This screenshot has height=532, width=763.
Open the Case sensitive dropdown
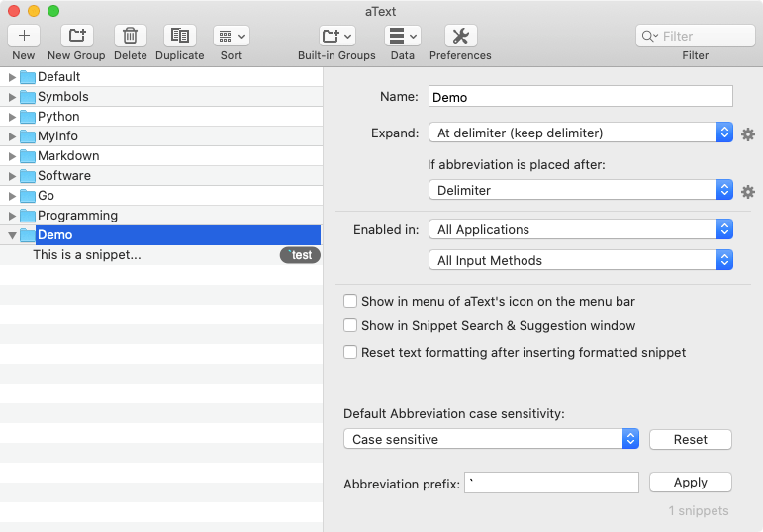[491, 439]
